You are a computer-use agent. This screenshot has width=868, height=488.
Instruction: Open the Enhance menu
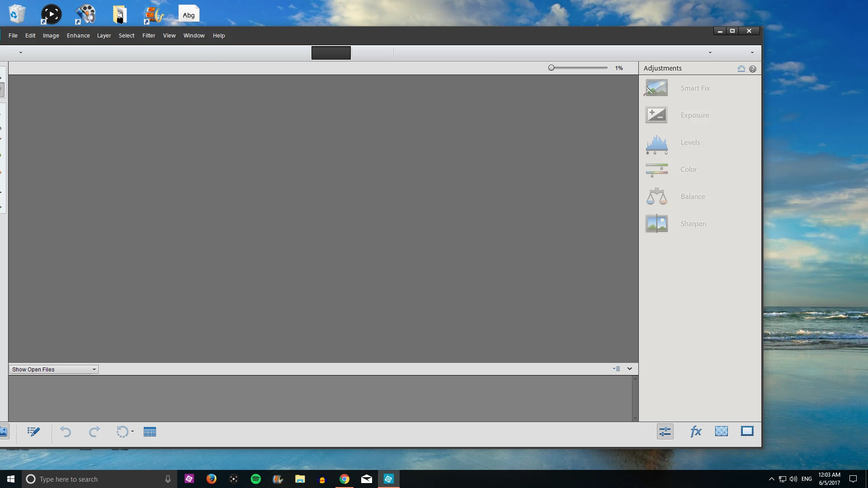tap(78, 36)
